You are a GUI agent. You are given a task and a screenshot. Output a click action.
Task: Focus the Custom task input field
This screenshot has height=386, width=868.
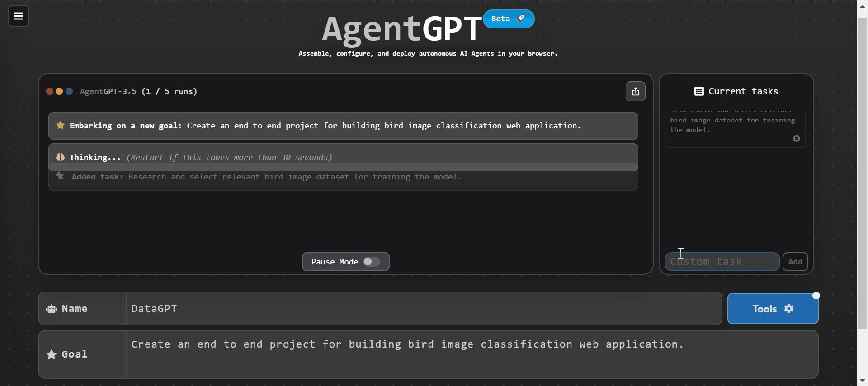(722, 262)
